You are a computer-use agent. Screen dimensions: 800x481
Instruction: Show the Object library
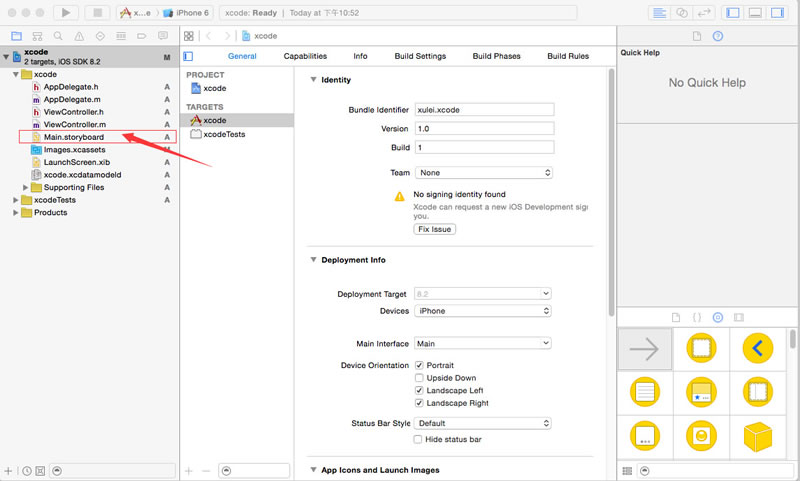pos(718,317)
